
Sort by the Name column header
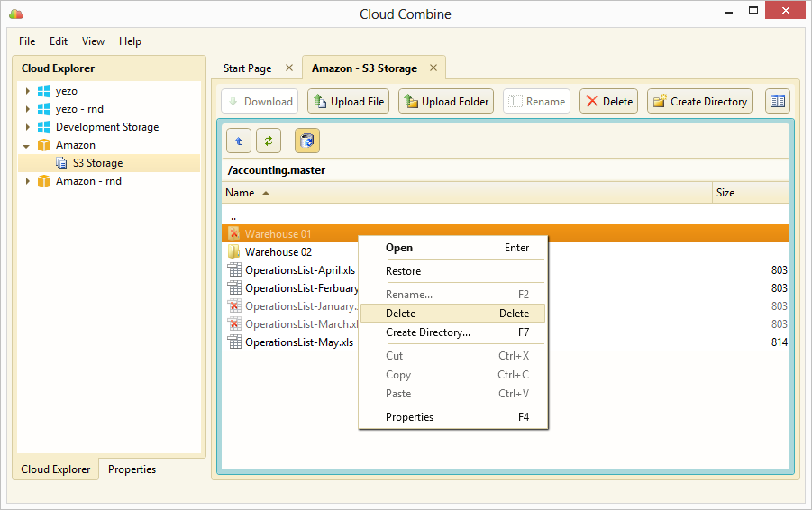[x=467, y=193]
